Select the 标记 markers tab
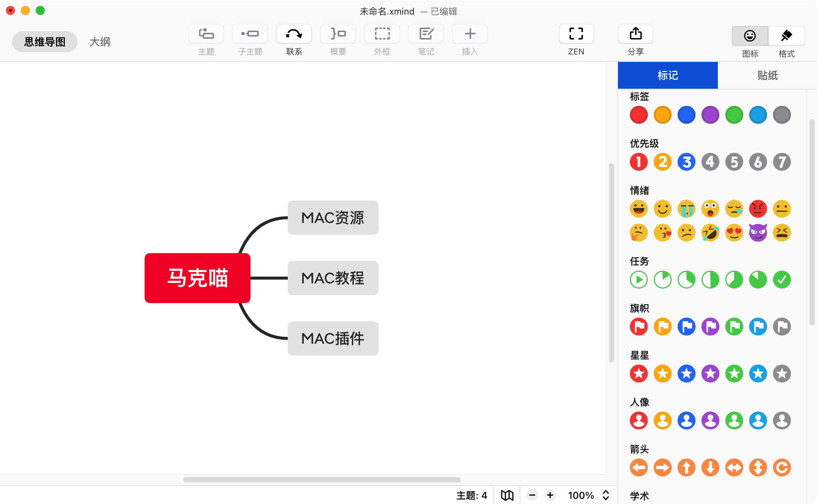This screenshot has height=504, width=817. 668,75
